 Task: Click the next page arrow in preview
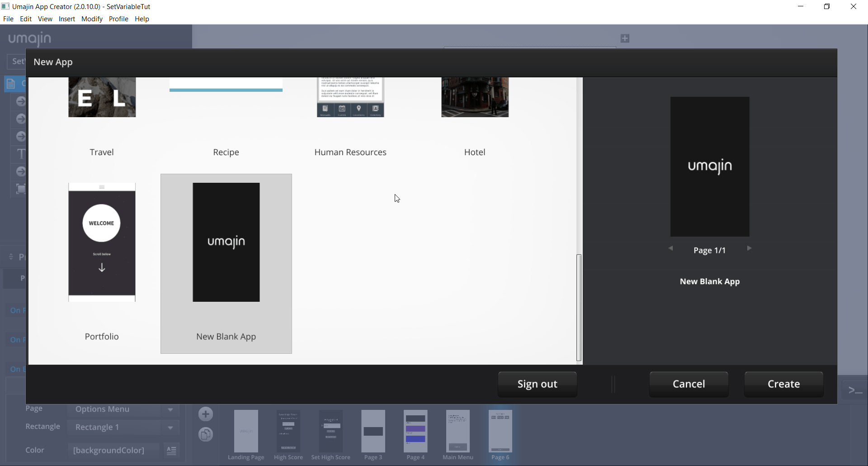pos(749,248)
